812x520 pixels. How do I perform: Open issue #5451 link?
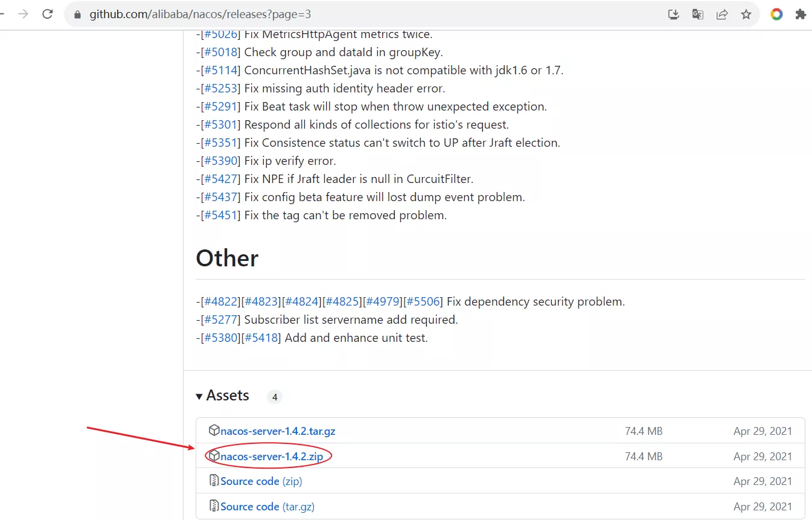click(220, 216)
